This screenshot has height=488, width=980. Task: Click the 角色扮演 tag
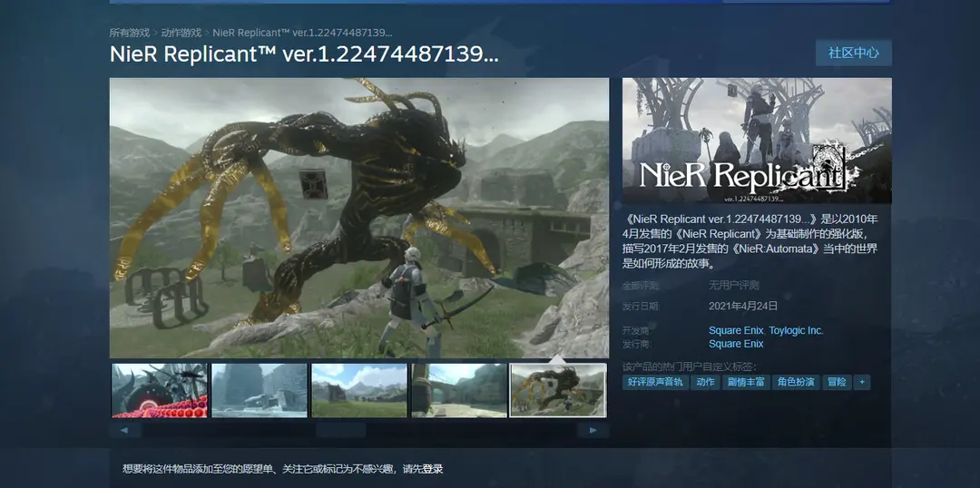pos(796,382)
